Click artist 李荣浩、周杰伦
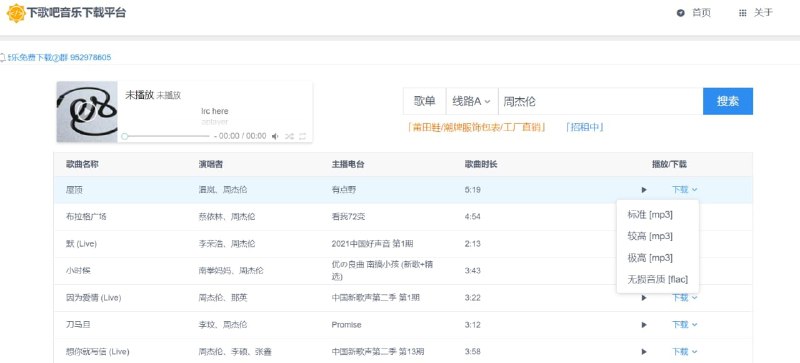The width and height of the screenshot is (800, 363). (x=227, y=244)
